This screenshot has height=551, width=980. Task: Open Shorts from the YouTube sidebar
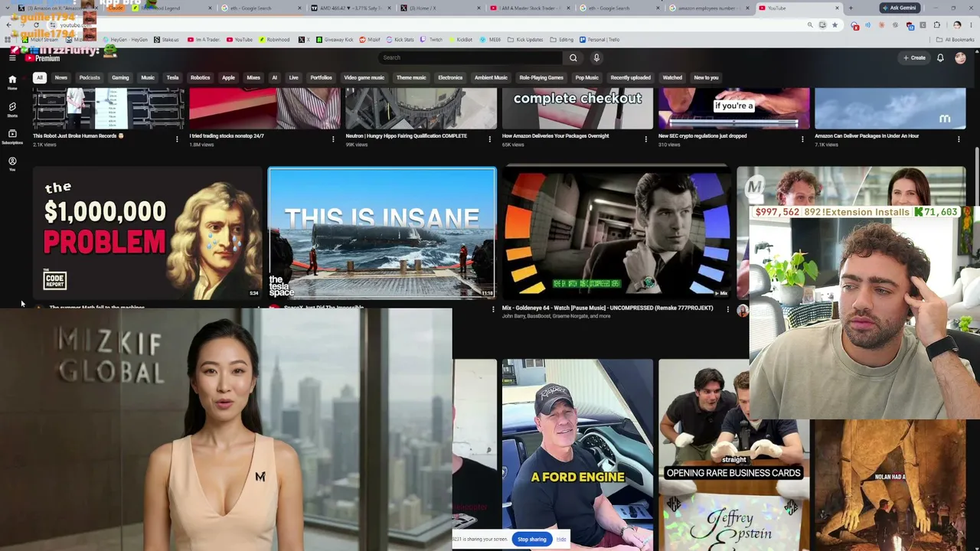[x=12, y=109]
